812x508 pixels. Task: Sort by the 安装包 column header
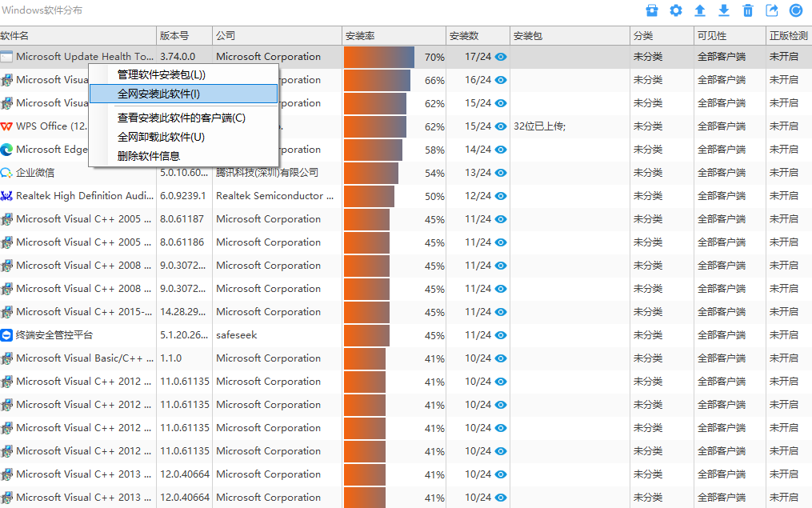(x=570, y=36)
